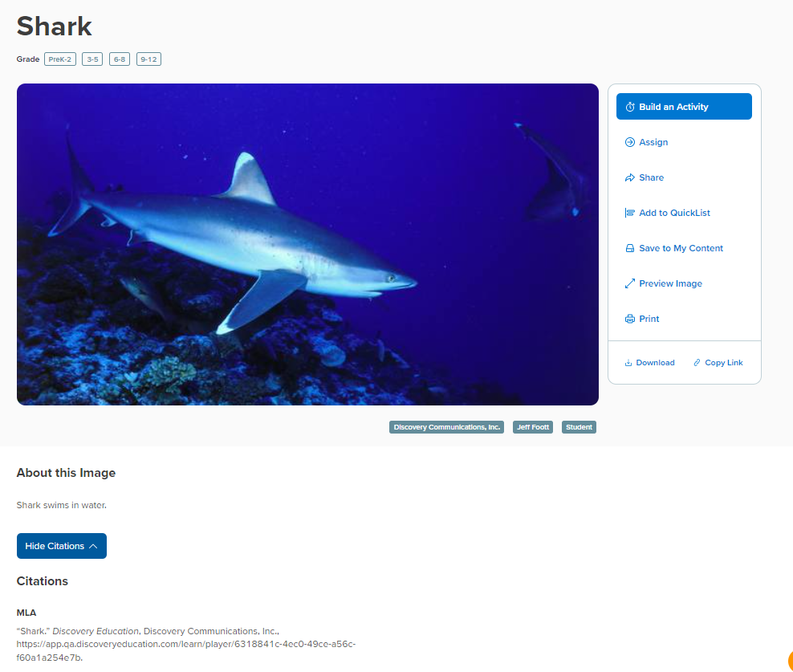Collapse citations with Hide Citations button

[x=62, y=546]
